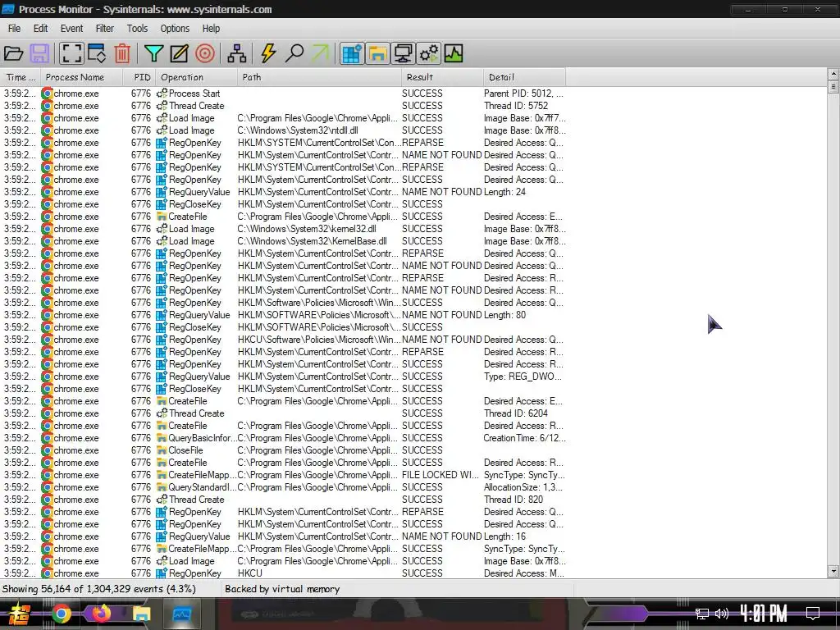Image resolution: width=840 pixels, height=630 pixels.
Task: Click the Backed by virtual memory status
Action: coord(282,589)
